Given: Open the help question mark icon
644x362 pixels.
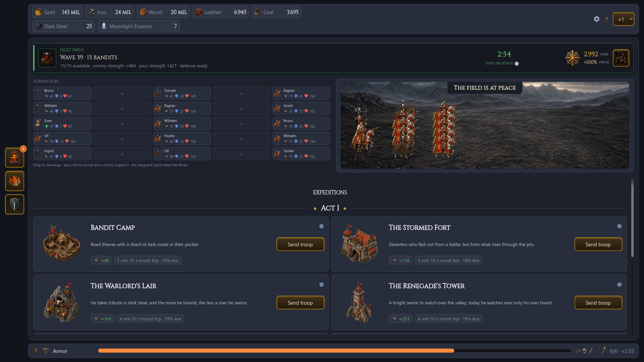Looking at the screenshot, I should 606,19.
